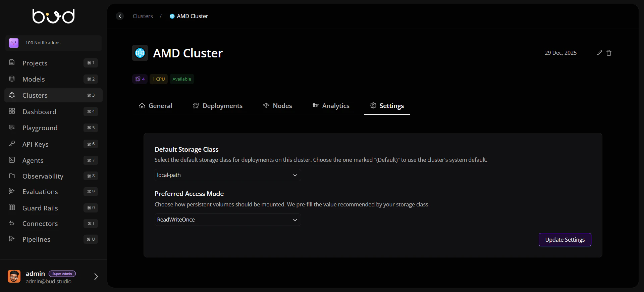Image resolution: width=644 pixels, height=292 pixels.
Task: Click the Connectors plug icon
Action: (x=12, y=223)
